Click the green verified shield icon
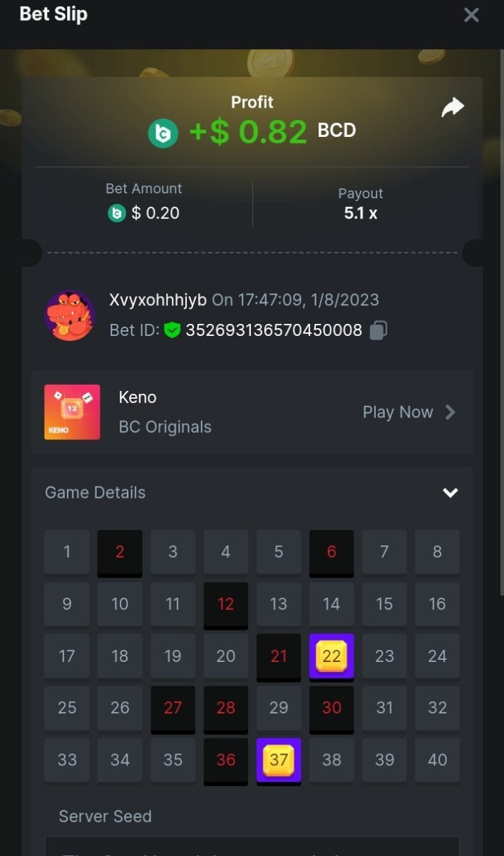 coord(172,330)
